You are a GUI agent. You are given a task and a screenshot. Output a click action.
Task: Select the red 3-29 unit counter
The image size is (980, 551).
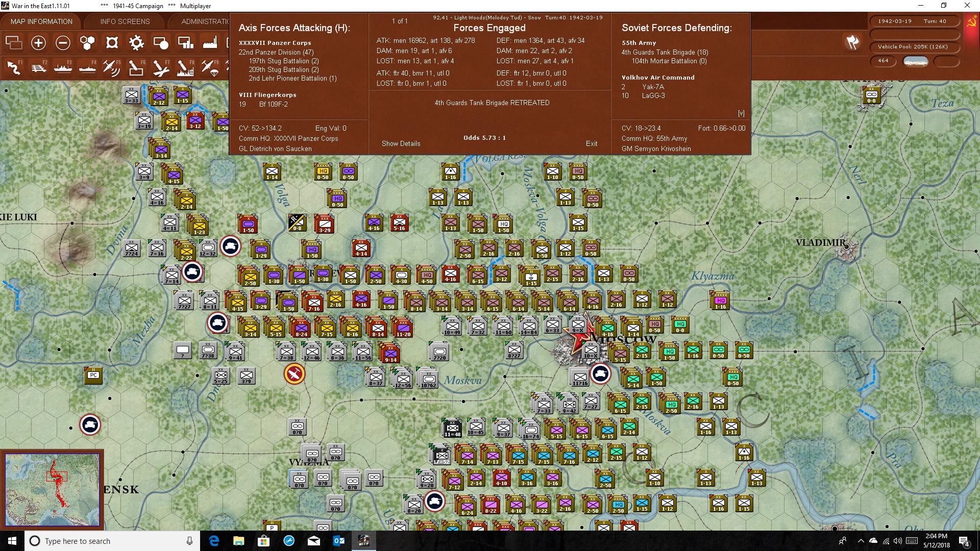[325, 223]
